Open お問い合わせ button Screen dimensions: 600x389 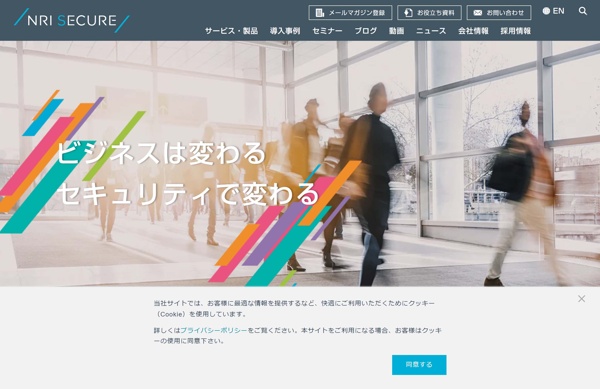click(x=499, y=13)
